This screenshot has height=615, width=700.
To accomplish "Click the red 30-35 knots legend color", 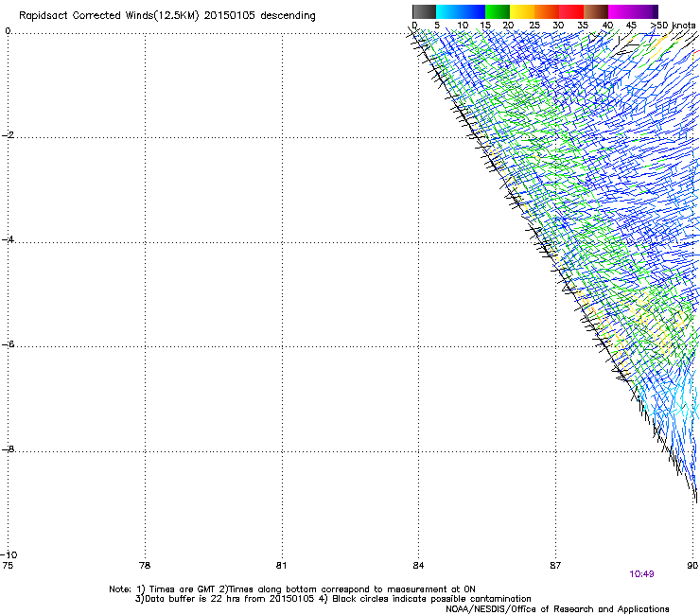I will click(571, 11).
